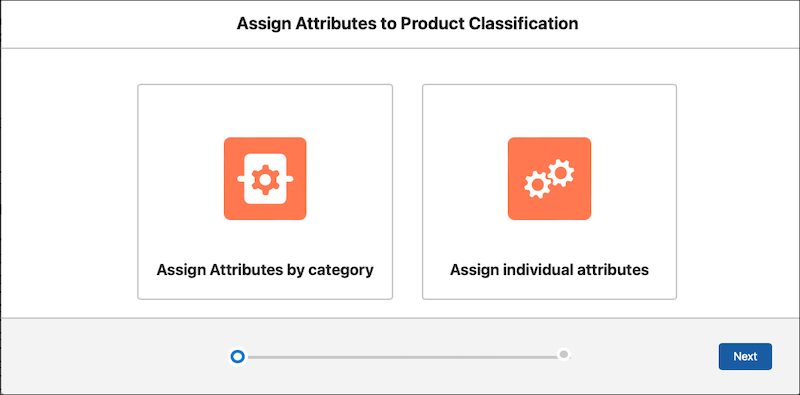
Task: Click the gear cog inside the category icon
Action: point(265,179)
